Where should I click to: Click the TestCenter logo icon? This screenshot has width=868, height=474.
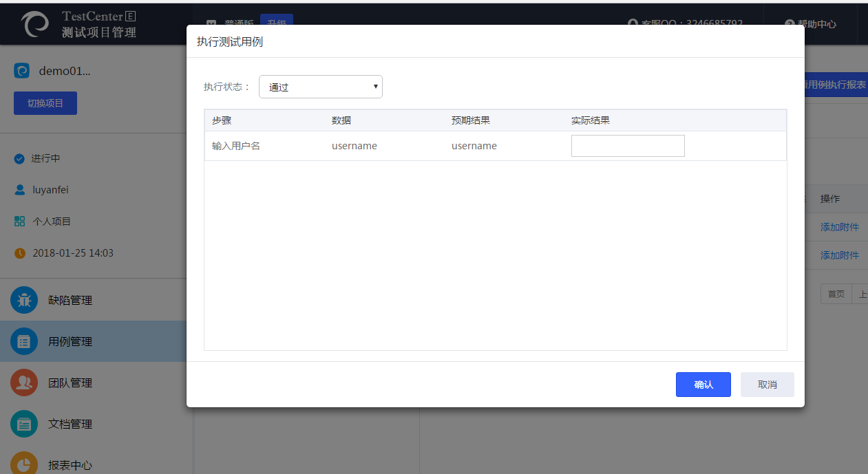point(34,24)
